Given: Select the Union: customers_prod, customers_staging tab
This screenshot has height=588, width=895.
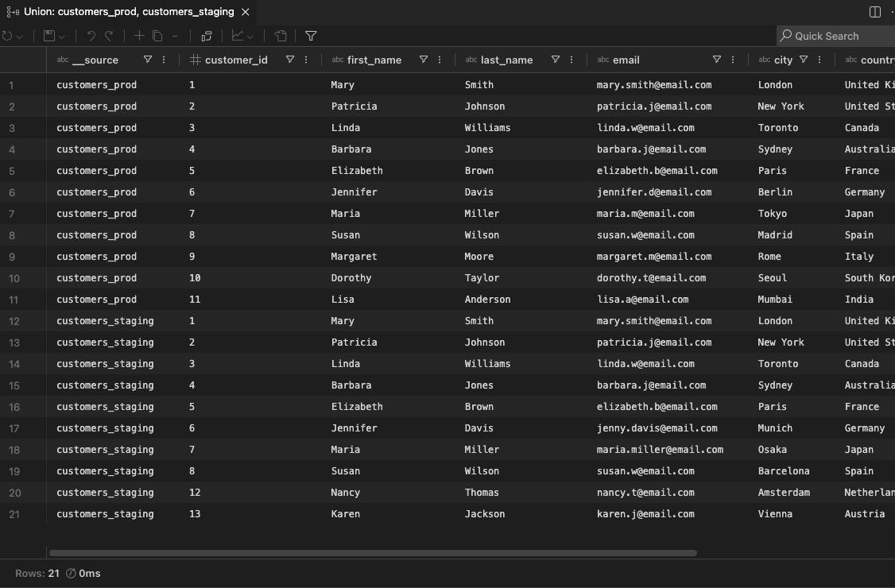Looking at the screenshot, I should [x=127, y=12].
